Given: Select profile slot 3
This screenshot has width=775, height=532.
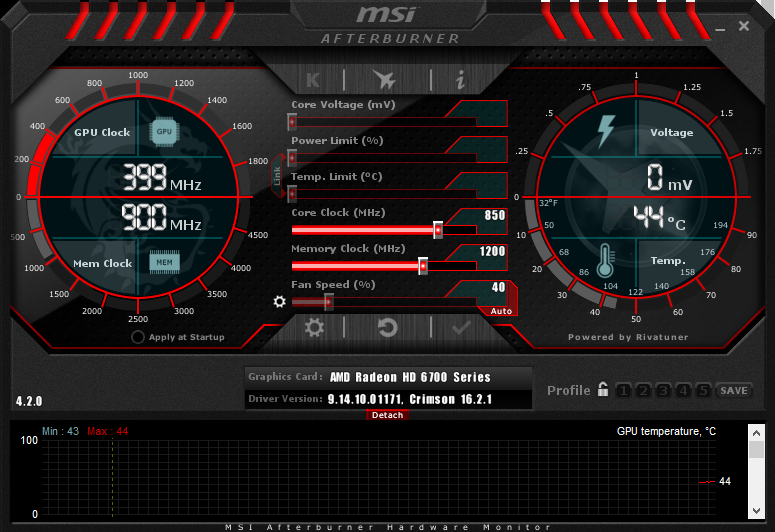Looking at the screenshot, I should click(663, 391).
